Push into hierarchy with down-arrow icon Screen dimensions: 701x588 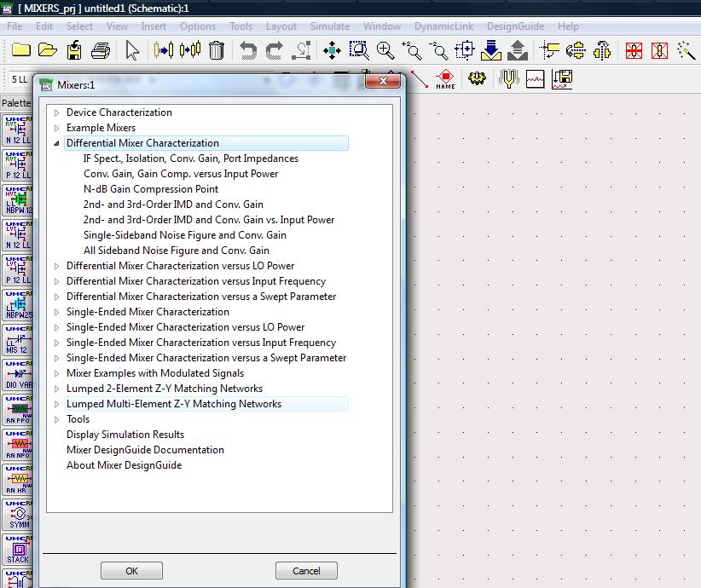click(491, 50)
